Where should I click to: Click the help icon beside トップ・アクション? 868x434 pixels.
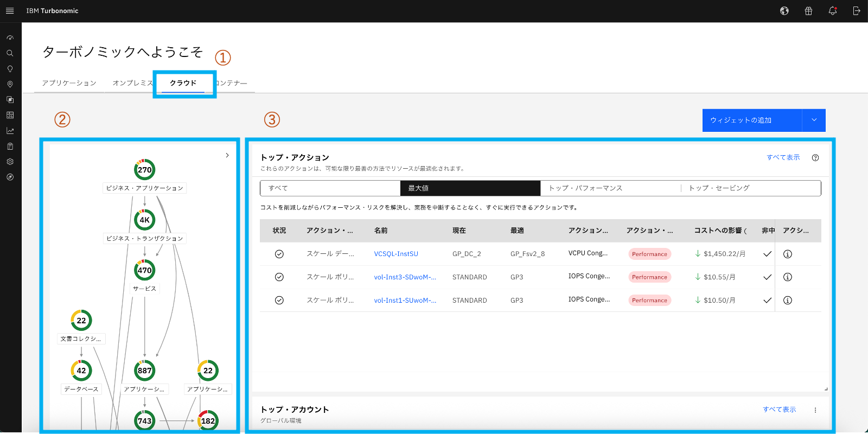(x=815, y=158)
